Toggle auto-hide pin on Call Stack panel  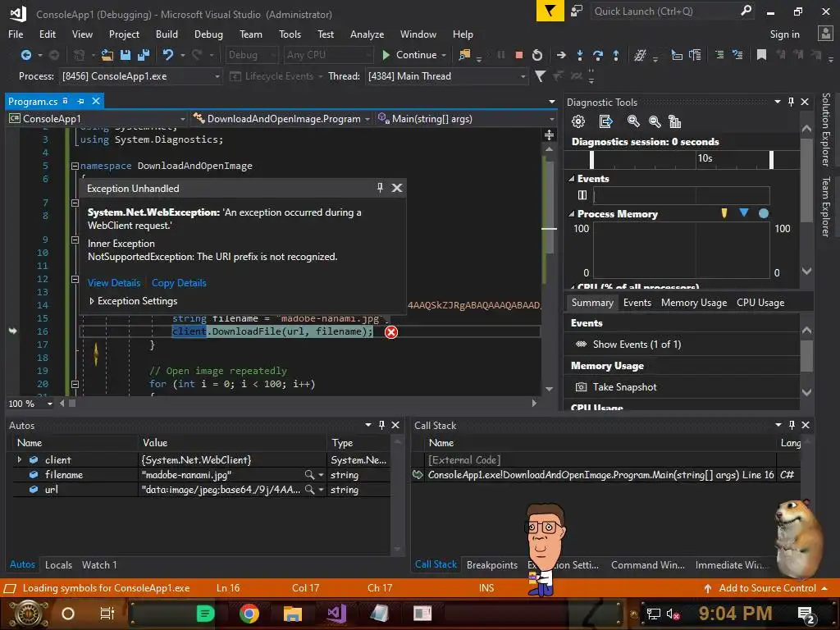792,425
